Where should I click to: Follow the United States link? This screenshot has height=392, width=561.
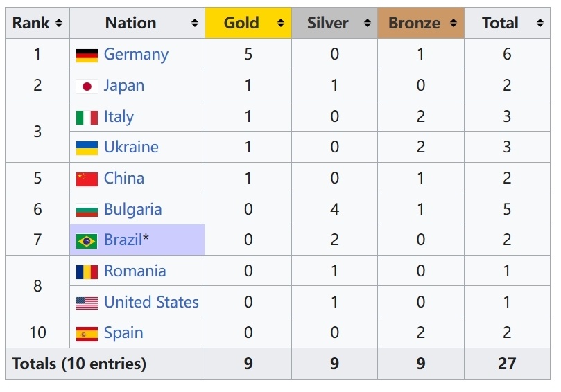(x=151, y=303)
